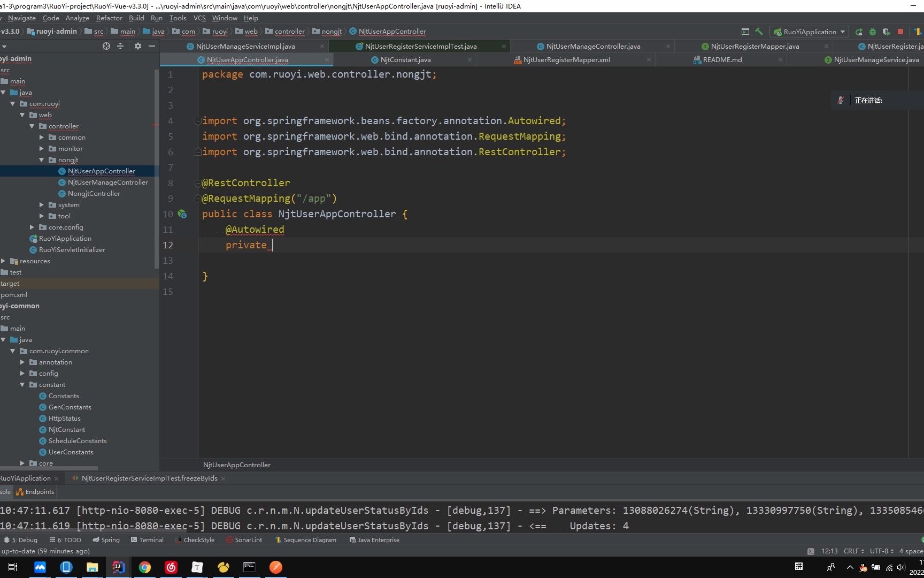
Task: Open the Spring tool window
Action: [106, 540]
